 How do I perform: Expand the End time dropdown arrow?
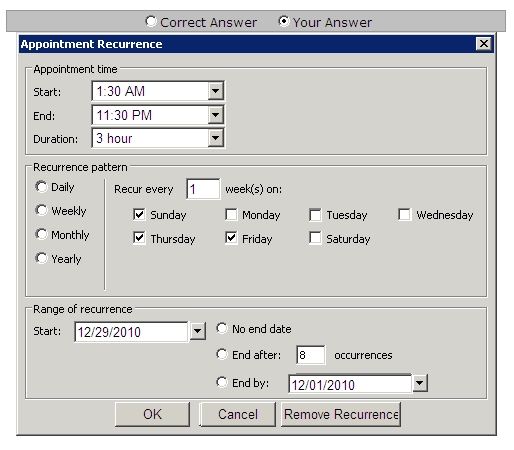tap(216, 115)
